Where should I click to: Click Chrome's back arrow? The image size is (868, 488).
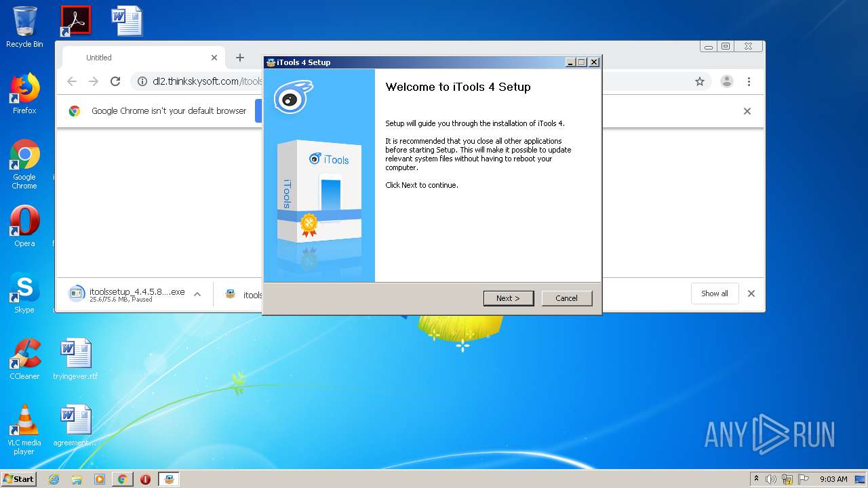[72, 81]
